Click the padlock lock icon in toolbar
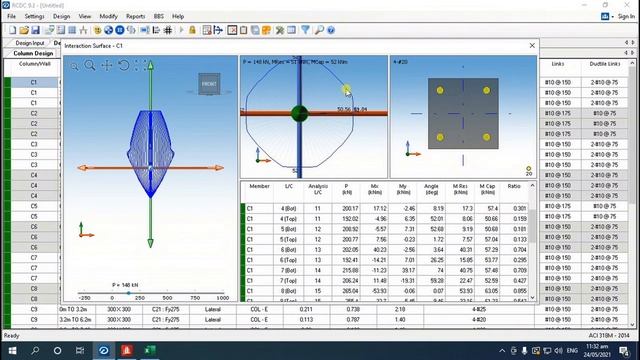The width and height of the screenshot is (640, 360). click(x=192, y=30)
